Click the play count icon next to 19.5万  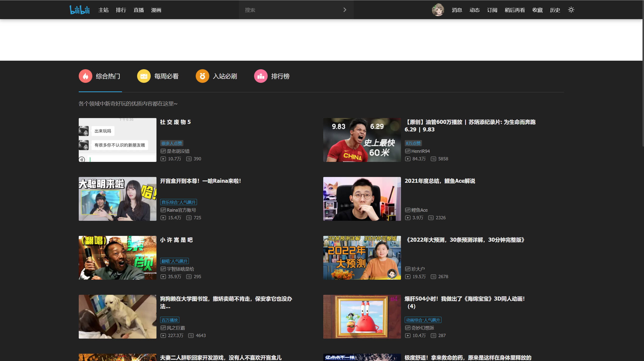pyautogui.click(x=408, y=277)
